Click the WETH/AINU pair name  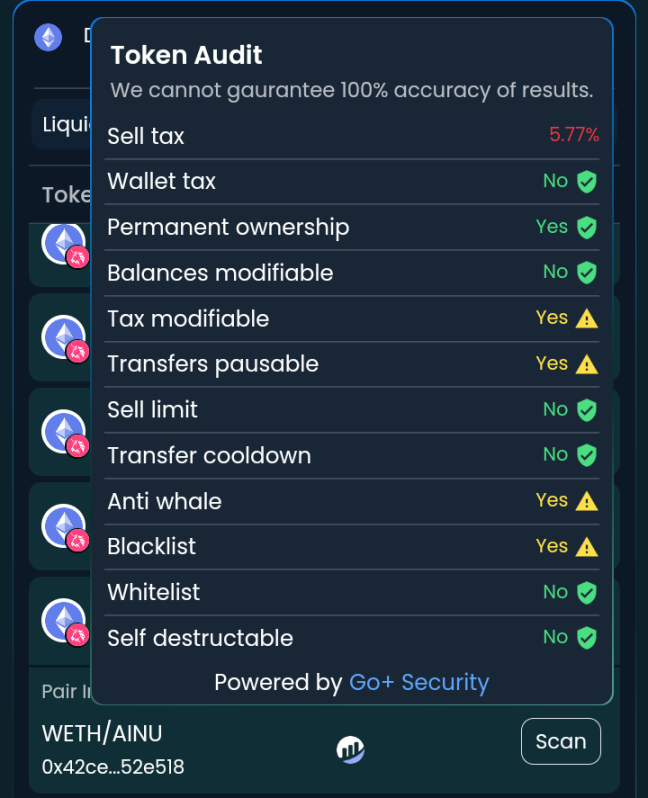102,733
